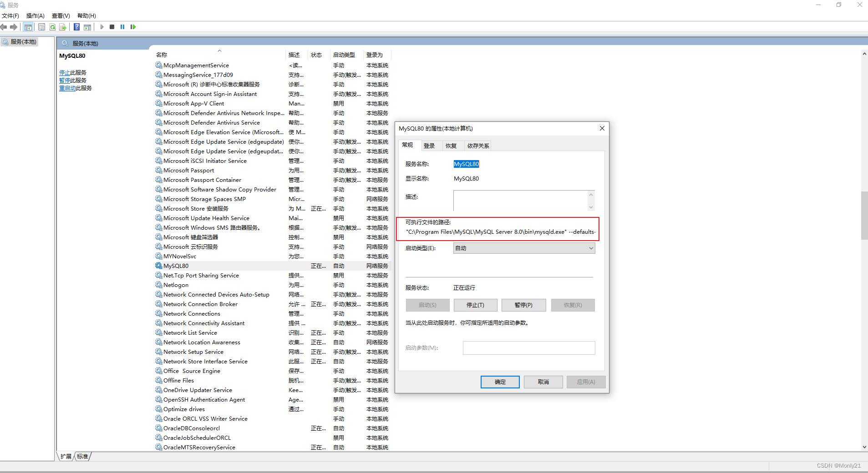Click the executable path text field

501,232
